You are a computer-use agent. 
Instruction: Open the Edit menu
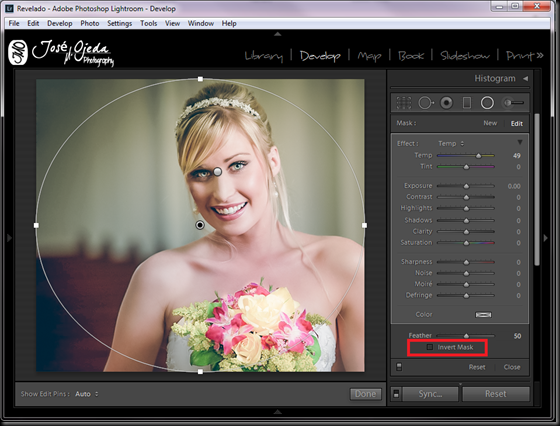click(x=33, y=24)
